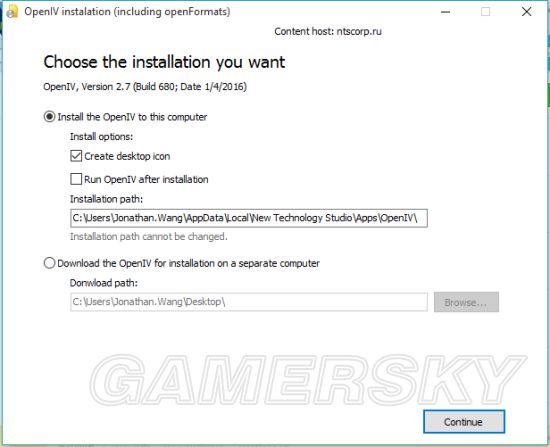550x447 pixels.
Task: Click the Continue button
Action: tap(464, 422)
